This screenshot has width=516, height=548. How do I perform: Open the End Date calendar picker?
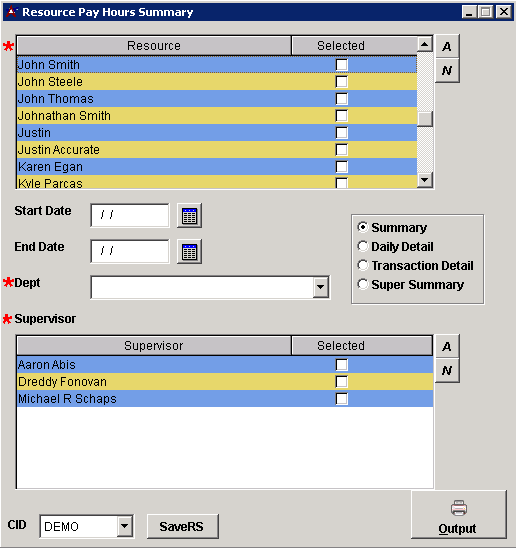[189, 251]
